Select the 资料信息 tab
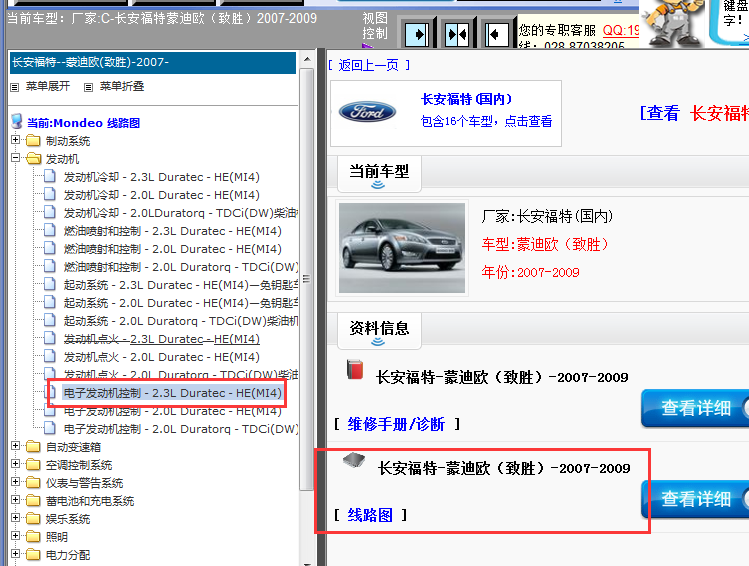The height and width of the screenshot is (566, 749). coord(379,331)
